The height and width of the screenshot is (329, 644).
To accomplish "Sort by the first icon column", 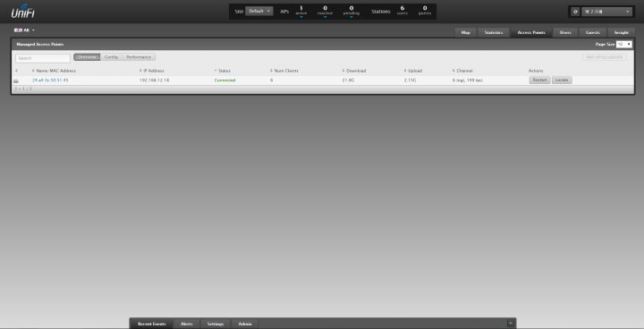I will click(16, 71).
